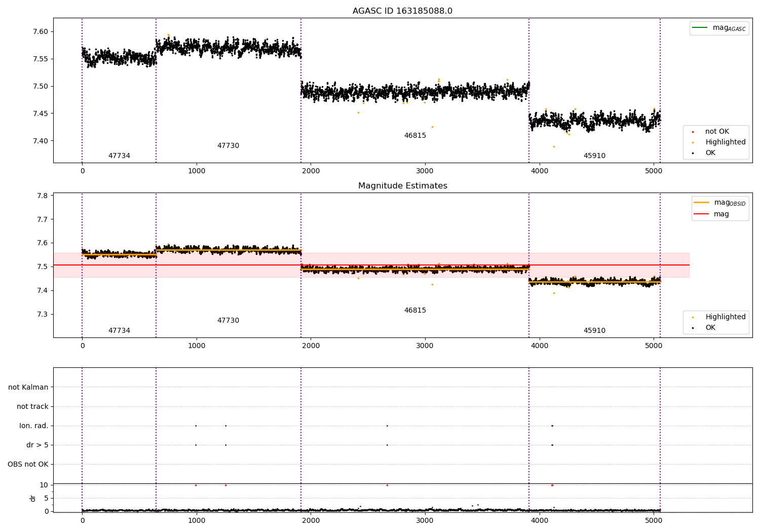This screenshot has height=532, width=760.
Task: Click OBSID label 45910 in AGASC plot
Action: [x=594, y=156]
